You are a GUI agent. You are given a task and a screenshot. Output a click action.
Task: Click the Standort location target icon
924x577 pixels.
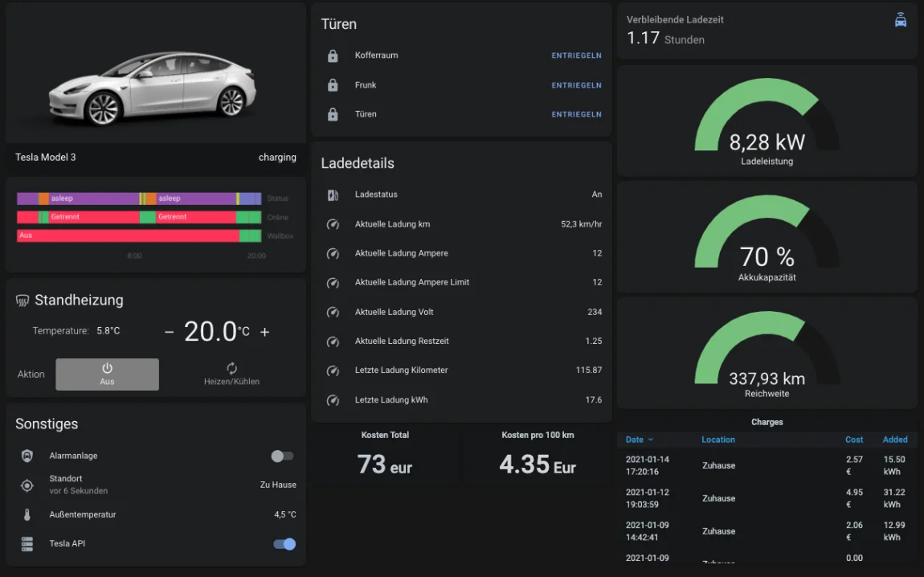pos(27,485)
